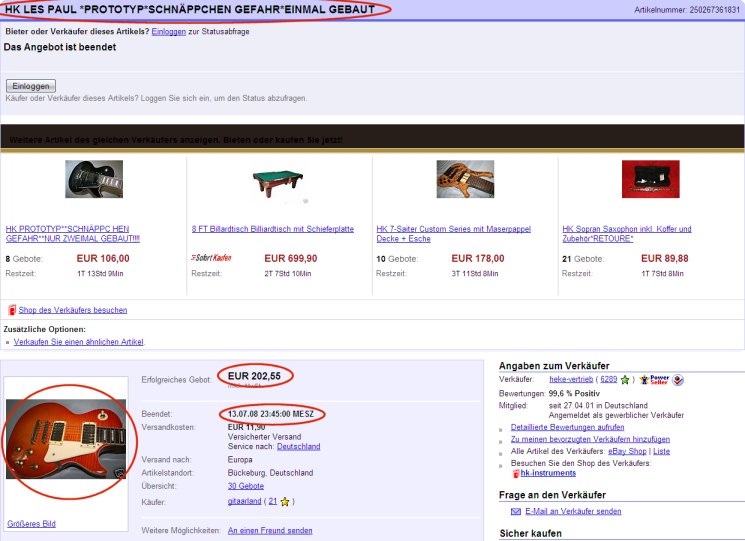The width and height of the screenshot is (745, 541).
Task: Click the Sofort Kaufen icon
Action: 211,258
